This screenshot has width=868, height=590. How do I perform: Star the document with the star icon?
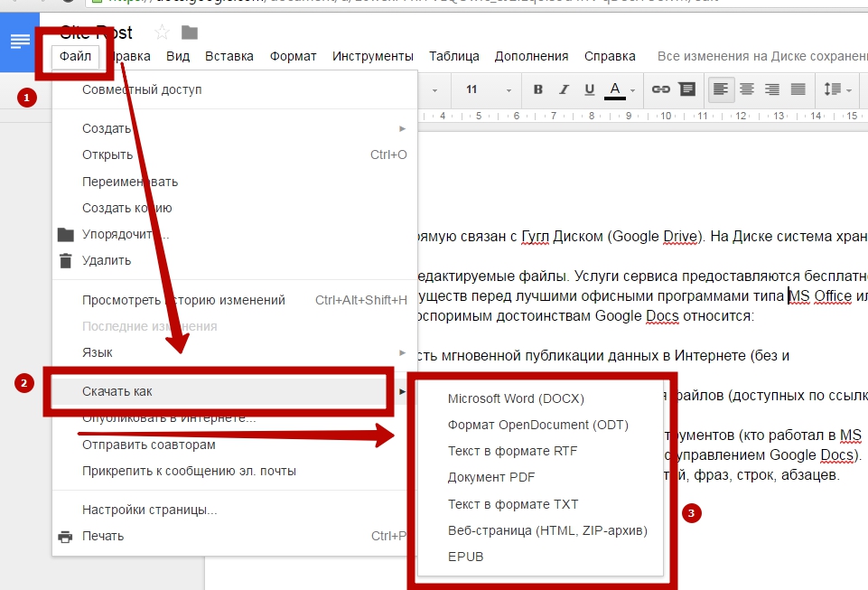click(x=163, y=33)
